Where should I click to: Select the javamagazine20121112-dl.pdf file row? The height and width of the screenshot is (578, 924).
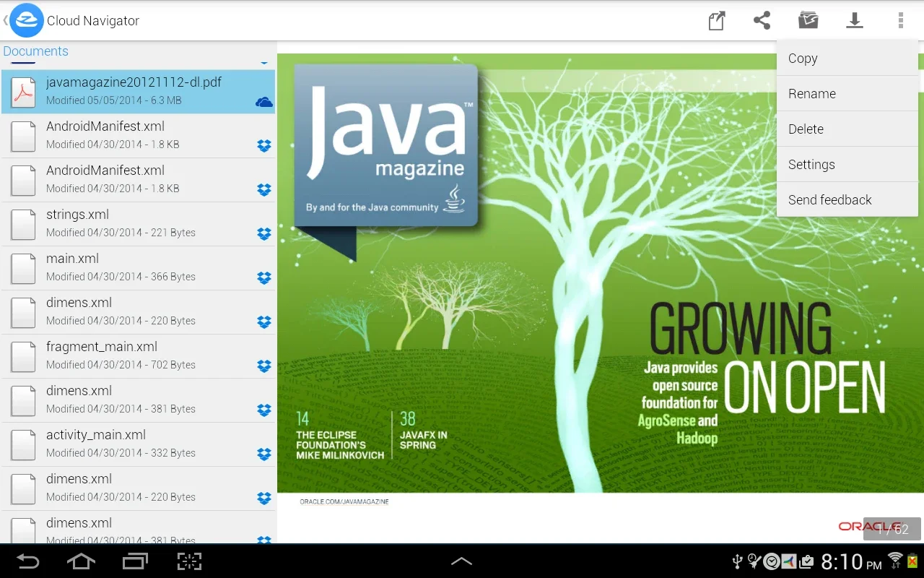point(138,92)
